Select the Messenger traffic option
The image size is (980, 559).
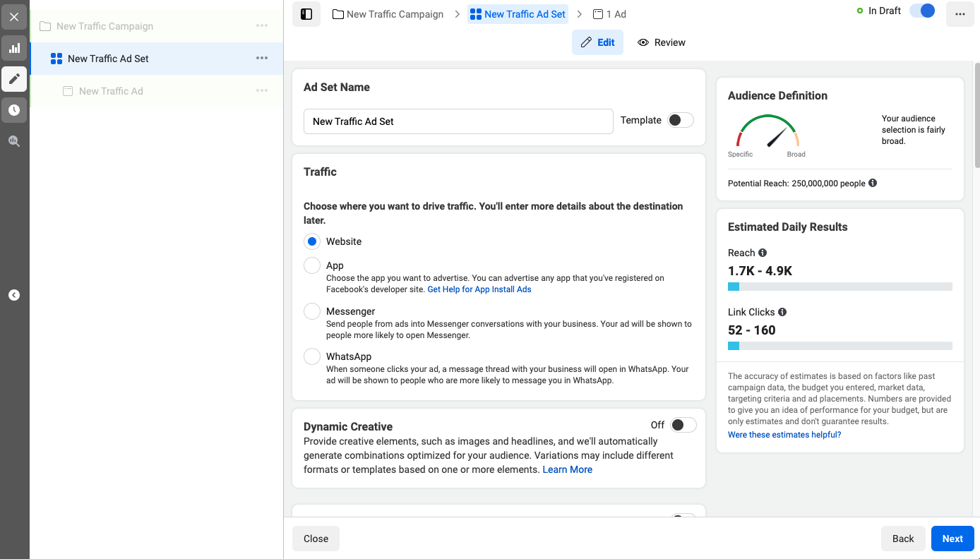click(x=312, y=311)
